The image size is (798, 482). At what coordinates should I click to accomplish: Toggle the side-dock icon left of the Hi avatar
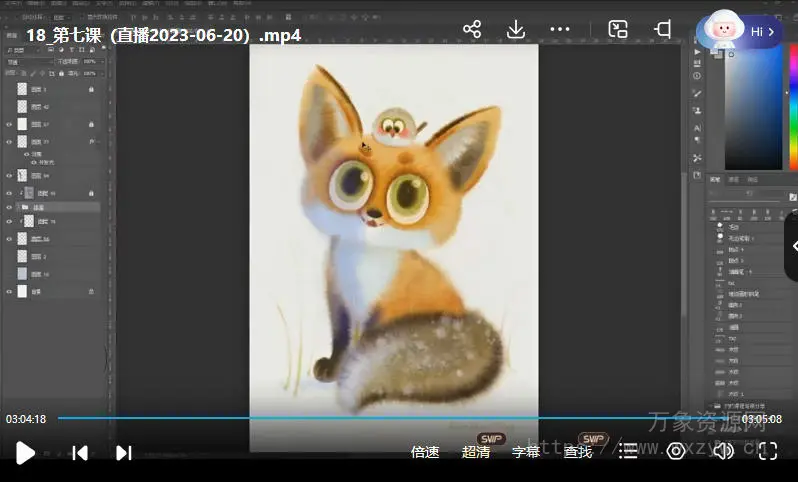[662, 30]
